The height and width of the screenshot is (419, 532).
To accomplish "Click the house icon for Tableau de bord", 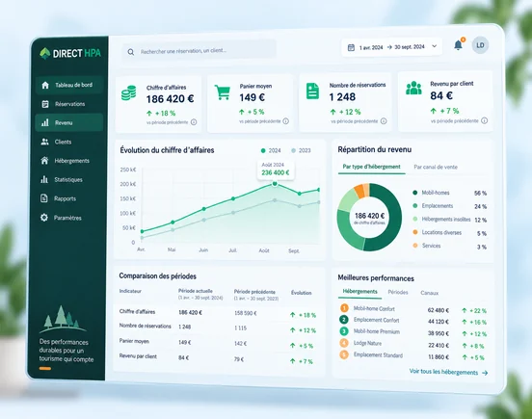I will tap(45, 85).
